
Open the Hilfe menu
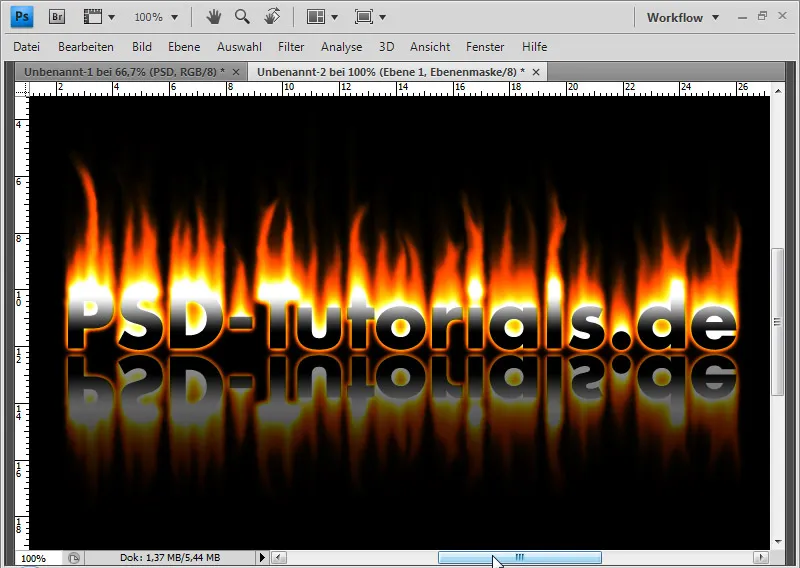[x=534, y=46]
